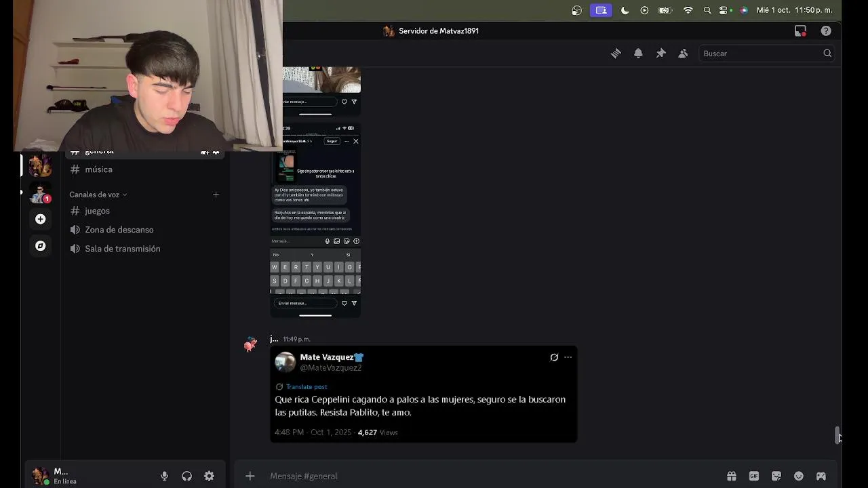Viewport: 868px width, 488px height.
Task: Click the screen-sharing indicator in menu bar
Action: click(601, 10)
